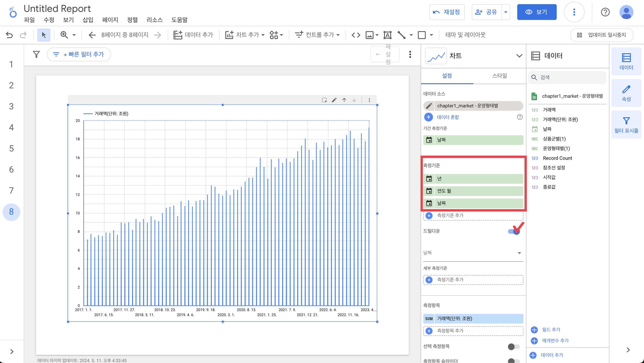
Task: Switch to the 스타일 tab
Action: (x=499, y=76)
